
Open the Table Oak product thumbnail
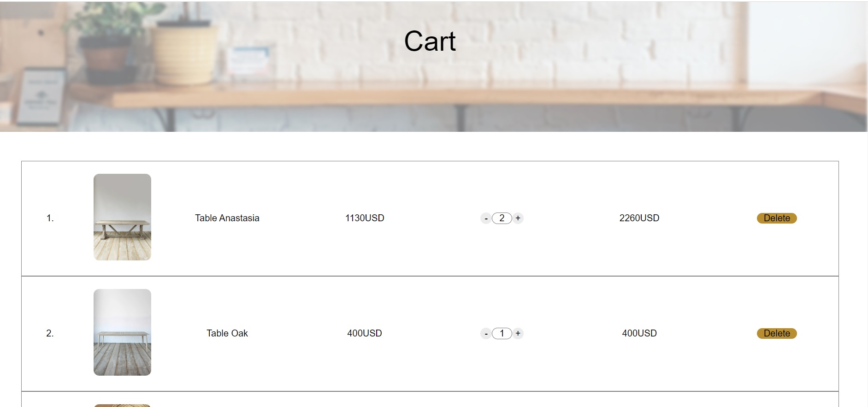(122, 332)
